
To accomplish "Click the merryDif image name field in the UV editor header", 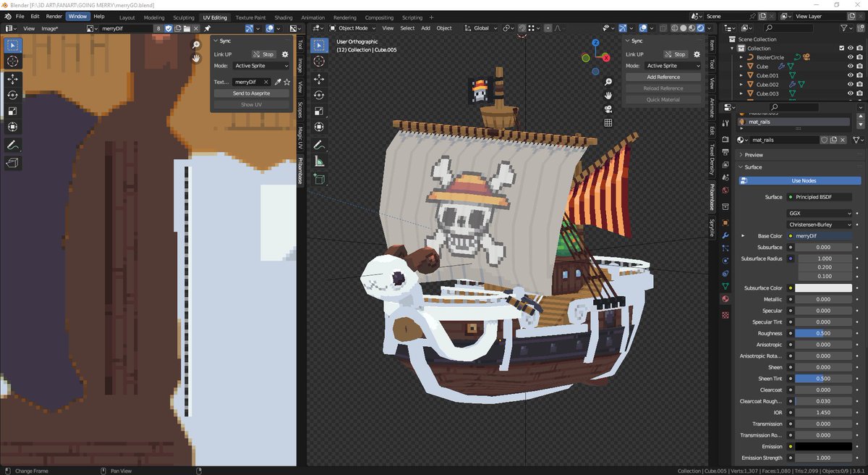I will 127,28.
